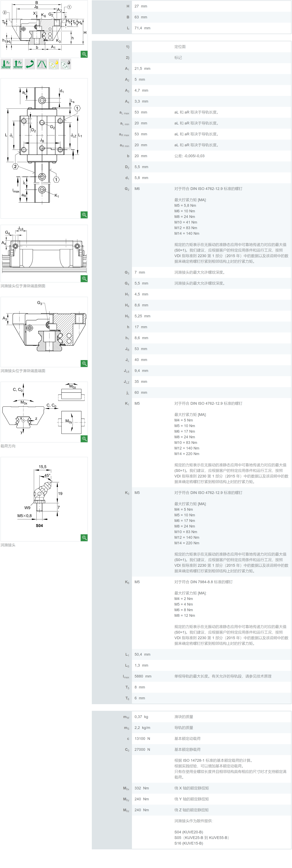Click the two-sided green arrows window icon
This screenshot has width=292, height=868.
[42, 64]
